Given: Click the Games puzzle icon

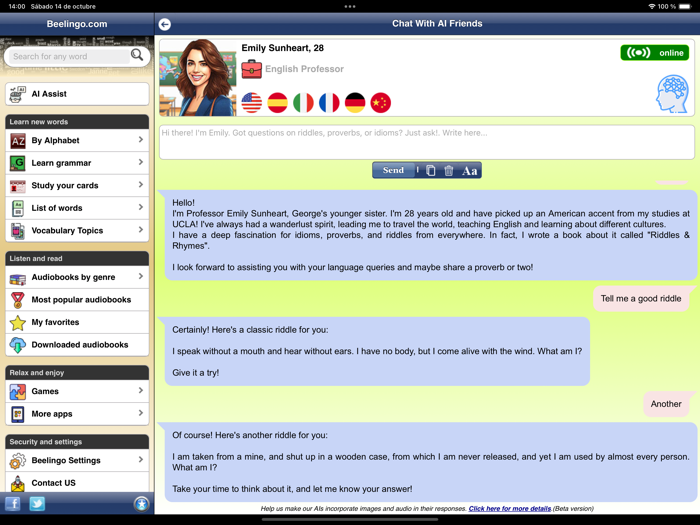Looking at the screenshot, I should [18, 392].
